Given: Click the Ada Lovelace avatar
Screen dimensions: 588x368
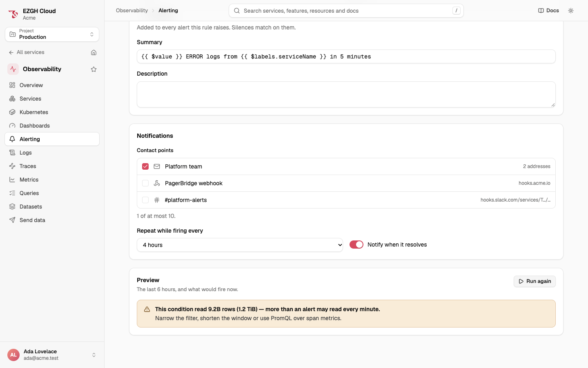Looking at the screenshot, I should [13, 355].
